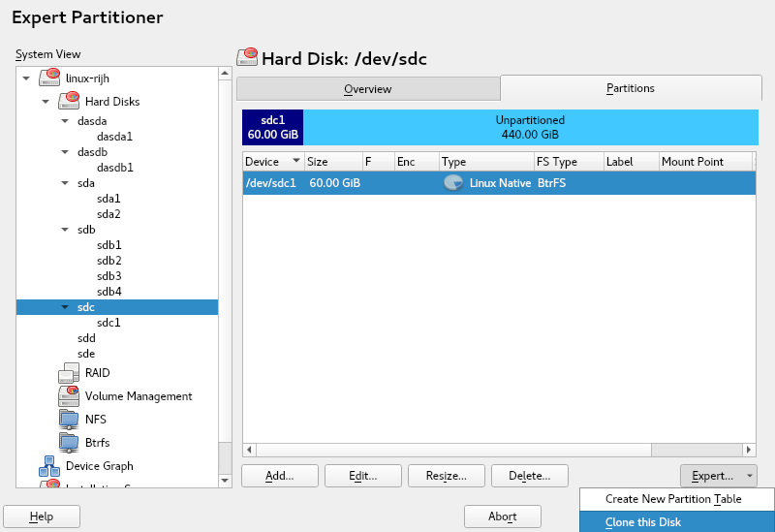
Task: Click the Volume Management icon
Action: [69, 396]
